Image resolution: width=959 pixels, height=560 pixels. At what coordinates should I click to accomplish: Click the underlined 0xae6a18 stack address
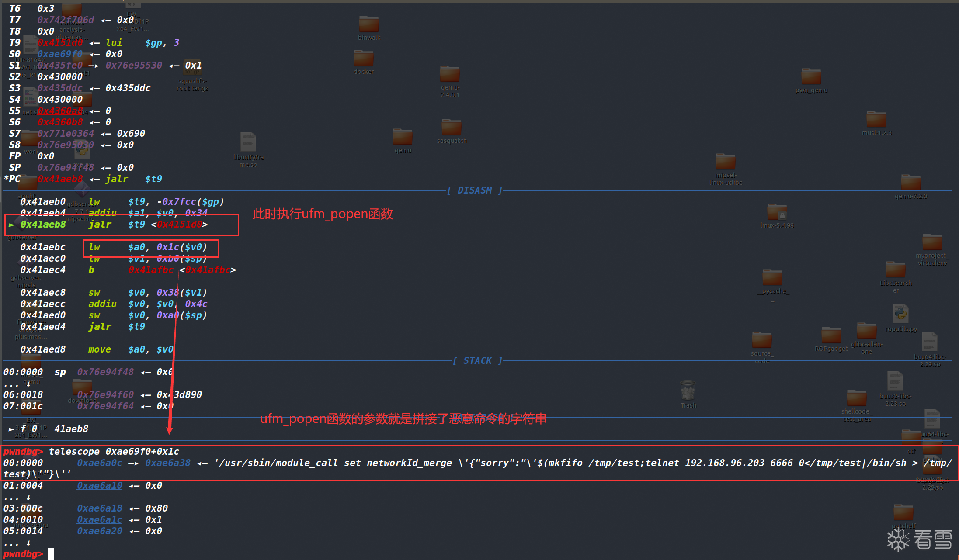99,508
